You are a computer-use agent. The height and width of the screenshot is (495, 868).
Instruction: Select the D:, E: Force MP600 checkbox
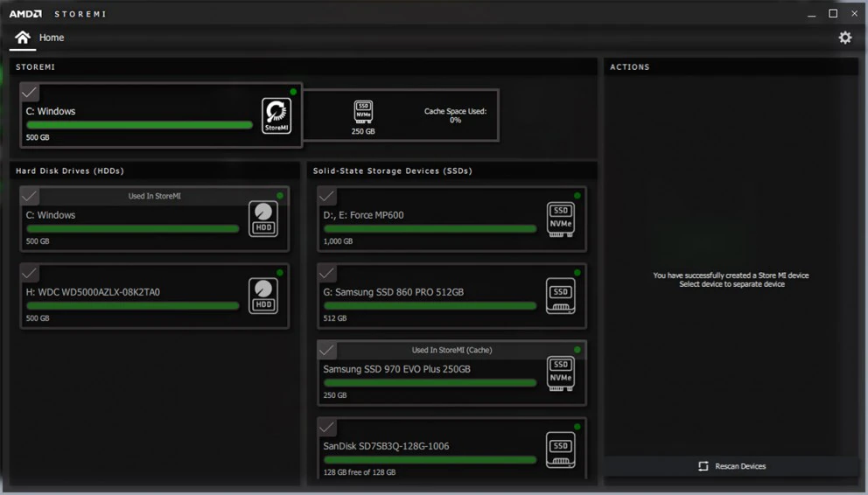pyautogui.click(x=326, y=196)
